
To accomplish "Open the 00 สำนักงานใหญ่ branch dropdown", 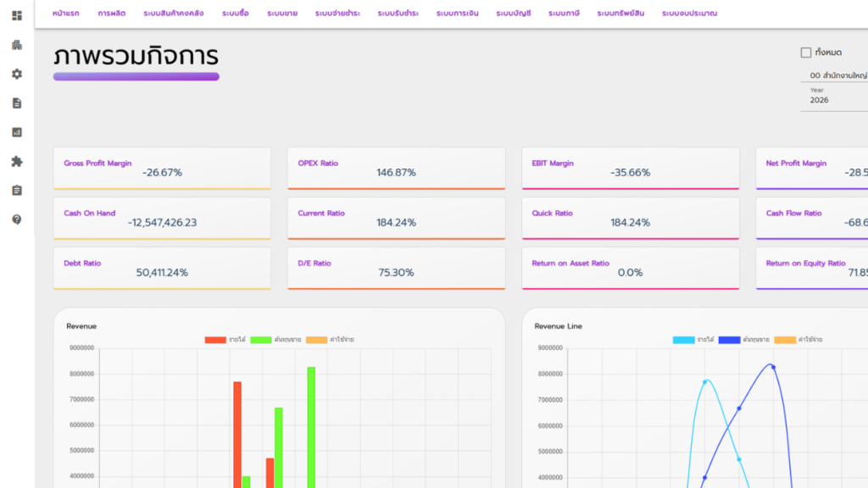I will [837, 75].
